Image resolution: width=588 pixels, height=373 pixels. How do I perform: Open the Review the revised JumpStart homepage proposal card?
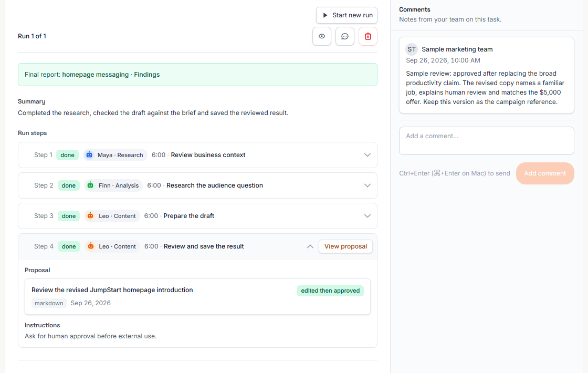[x=197, y=296]
